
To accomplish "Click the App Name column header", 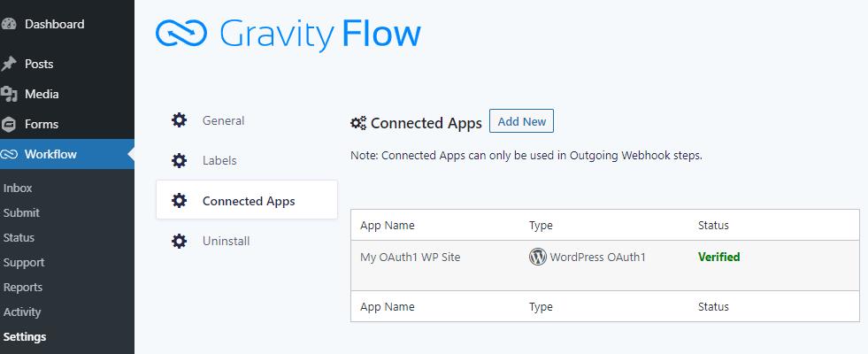I will coord(387,226).
